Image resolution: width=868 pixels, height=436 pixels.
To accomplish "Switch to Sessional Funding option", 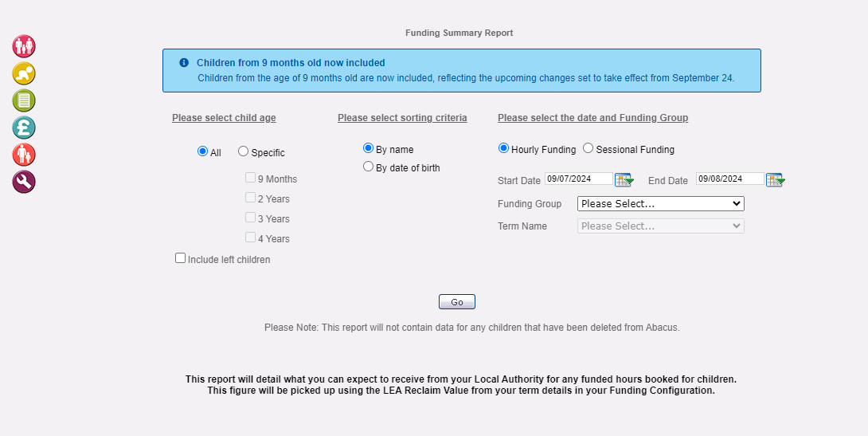I will tap(588, 148).
